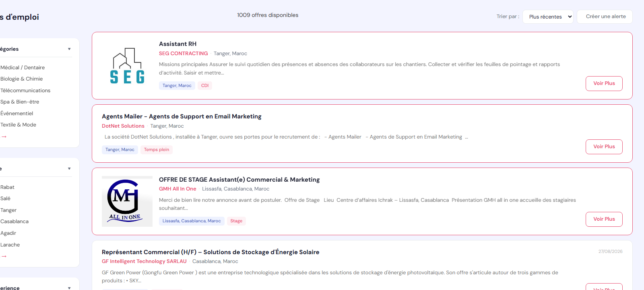Click the 'Lissasfa, Casablanca, Maroc' tag
Image resolution: width=644 pixels, height=290 pixels.
click(192, 221)
